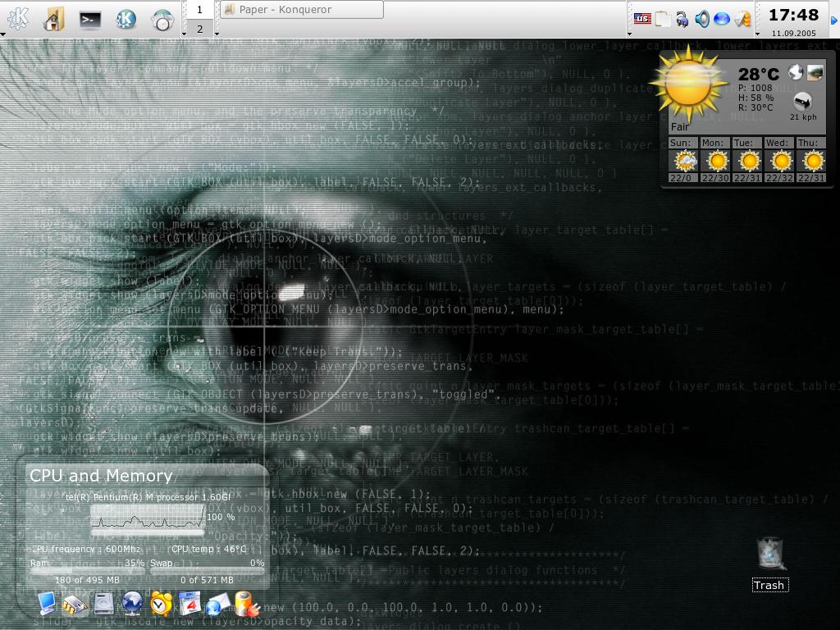This screenshot has width=840, height=630.
Task: Click Wednesday's sunny forecast icon
Action: (781, 161)
